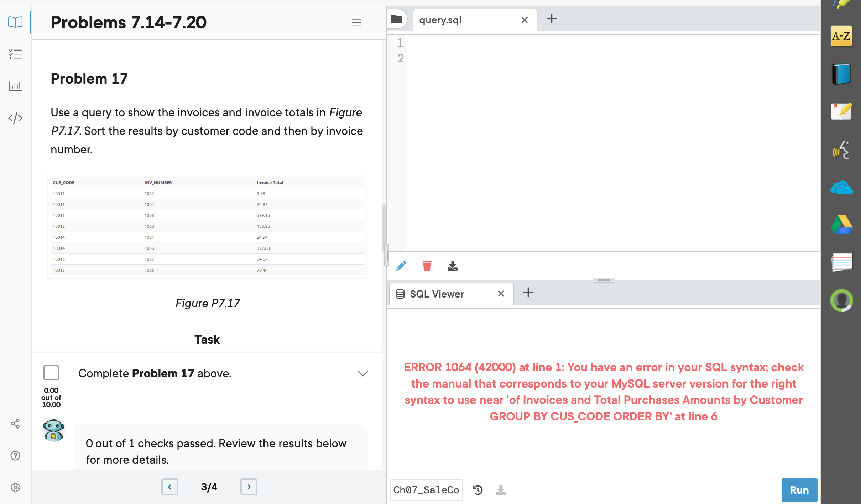This screenshot has width=861, height=504.
Task: Open the checklist panel in left sidebar
Action: coord(15,54)
